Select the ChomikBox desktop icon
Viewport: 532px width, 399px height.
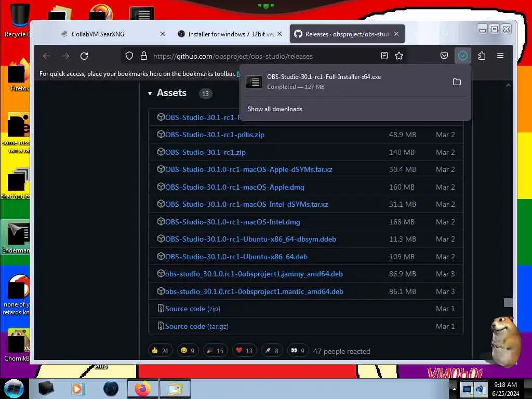click(16, 345)
